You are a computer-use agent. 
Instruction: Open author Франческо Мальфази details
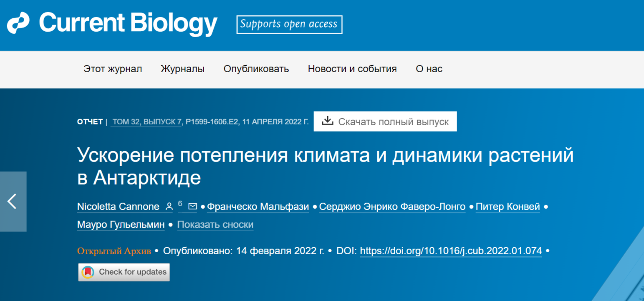click(258, 207)
